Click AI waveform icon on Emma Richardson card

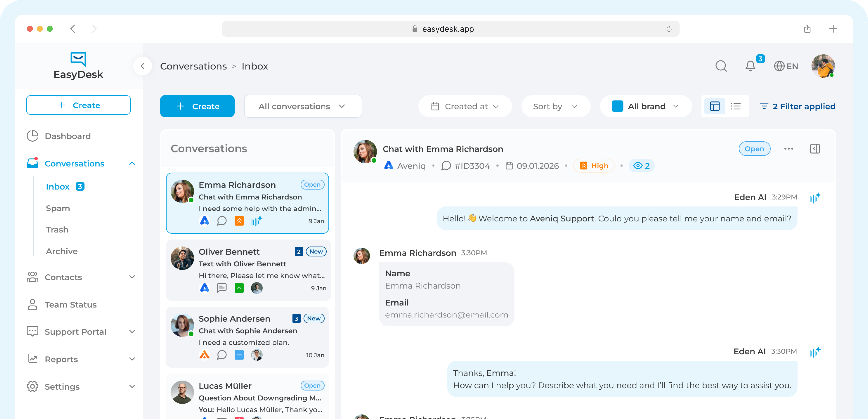(256, 221)
